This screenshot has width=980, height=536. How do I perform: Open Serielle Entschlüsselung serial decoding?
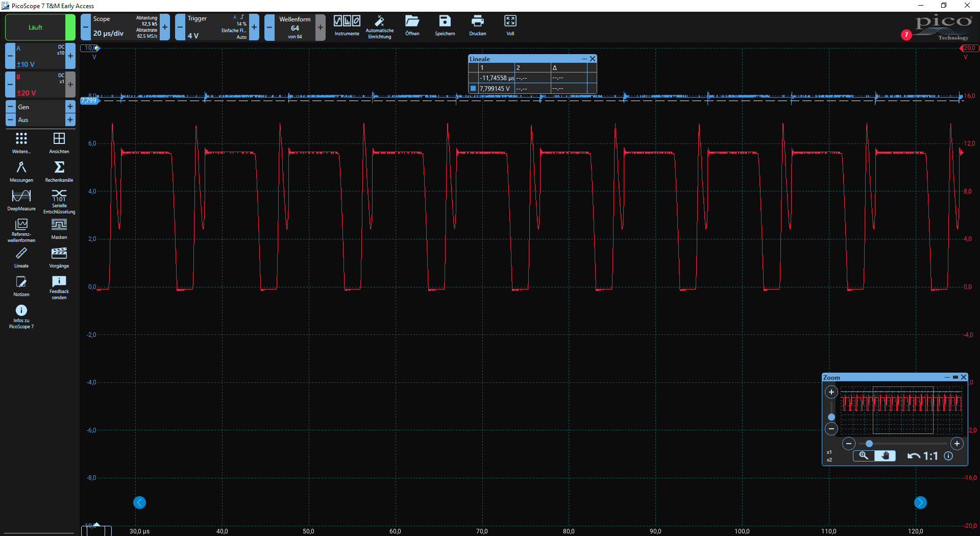[59, 201]
